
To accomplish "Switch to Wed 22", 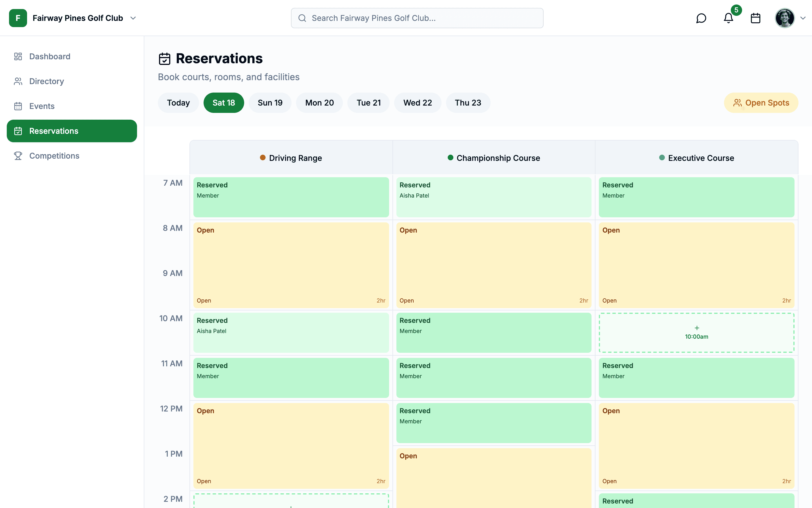I will (x=418, y=103).
